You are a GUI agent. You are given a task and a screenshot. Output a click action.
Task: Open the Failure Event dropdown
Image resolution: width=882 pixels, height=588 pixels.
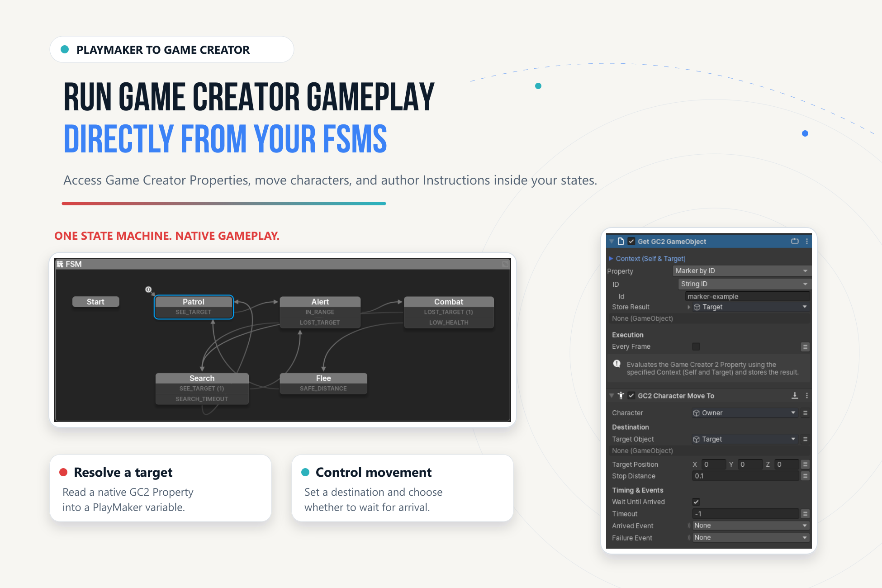click(x=751, y=538)
